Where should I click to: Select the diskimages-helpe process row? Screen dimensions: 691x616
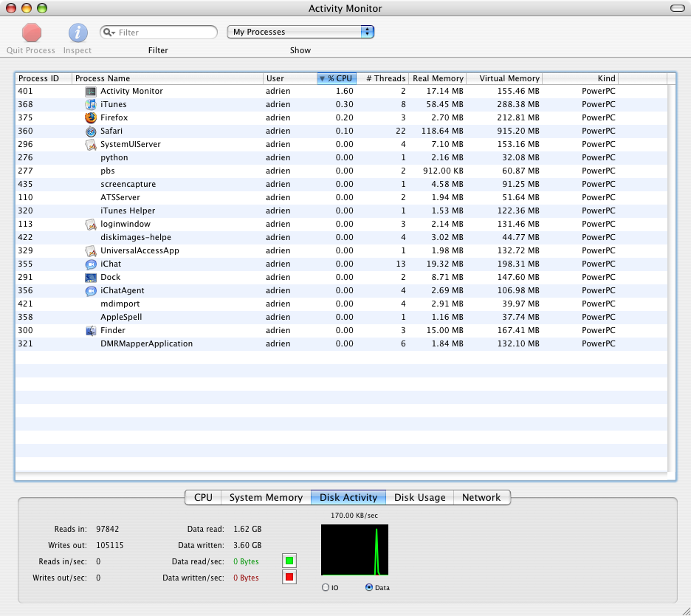(341, 237)
